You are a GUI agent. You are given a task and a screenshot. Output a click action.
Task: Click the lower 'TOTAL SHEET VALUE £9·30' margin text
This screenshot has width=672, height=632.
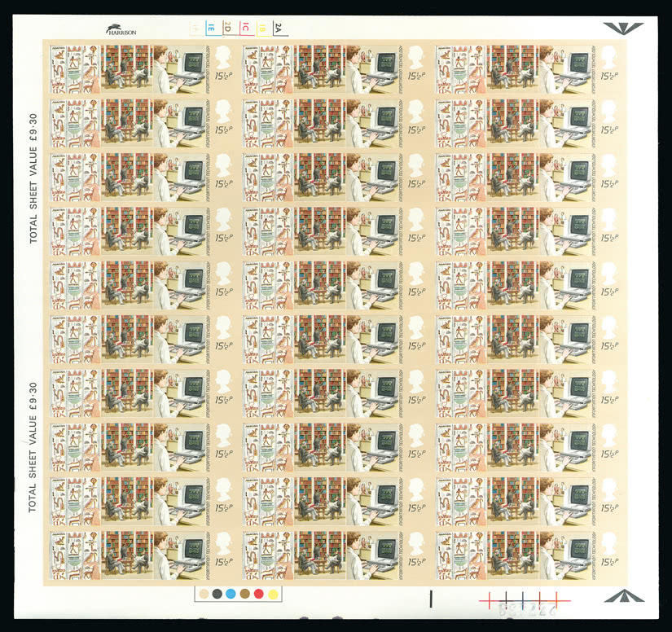[x=33, y=448]
